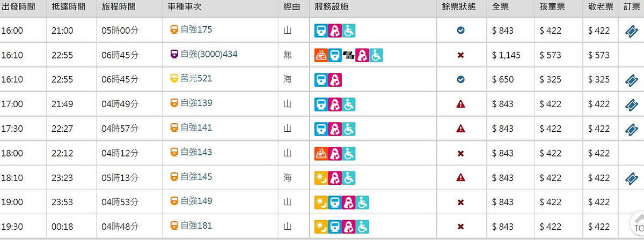Click arrival time 23:53
This screenshot has width=644, height=240.
coord(62,202)
